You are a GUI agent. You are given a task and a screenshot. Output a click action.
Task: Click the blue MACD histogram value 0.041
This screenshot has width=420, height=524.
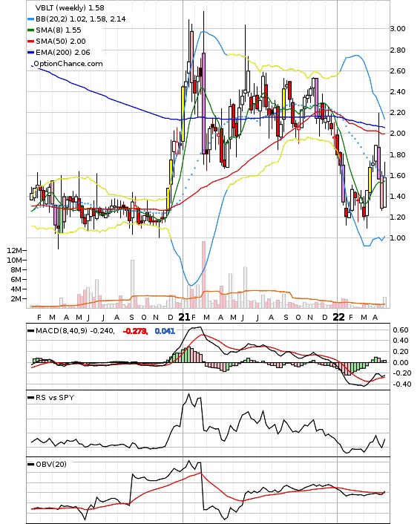tap(165, 331)
